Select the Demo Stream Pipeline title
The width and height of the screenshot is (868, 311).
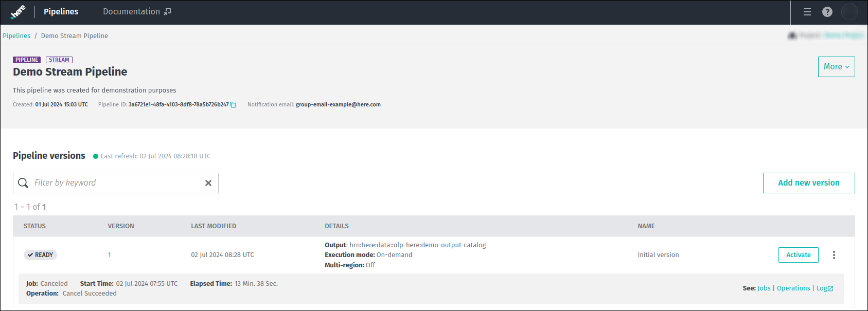[x=70, y=72]
